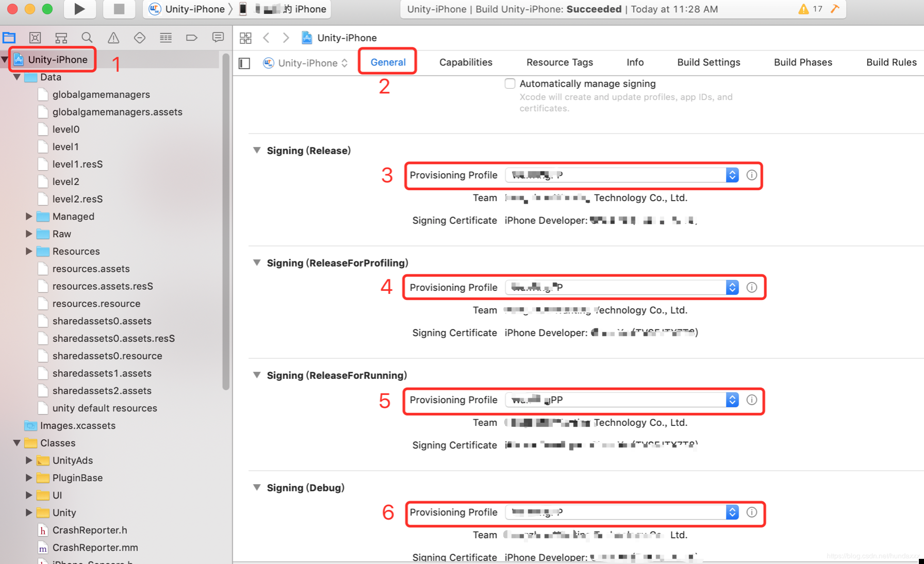
Task: Show info for Release provisioning profile
Action: [752, 175]
